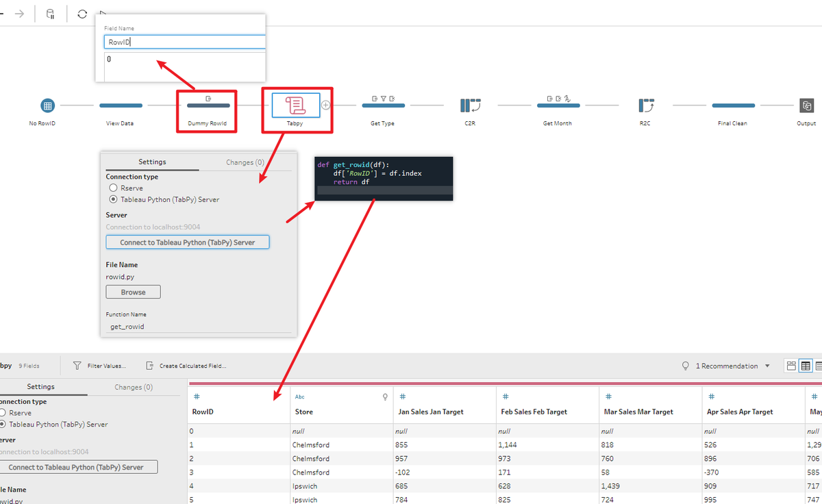The height and width of the screenshot is (504, 822).
Task: Click the filter annotation icon above Get Type
Action: coord(384,99)
